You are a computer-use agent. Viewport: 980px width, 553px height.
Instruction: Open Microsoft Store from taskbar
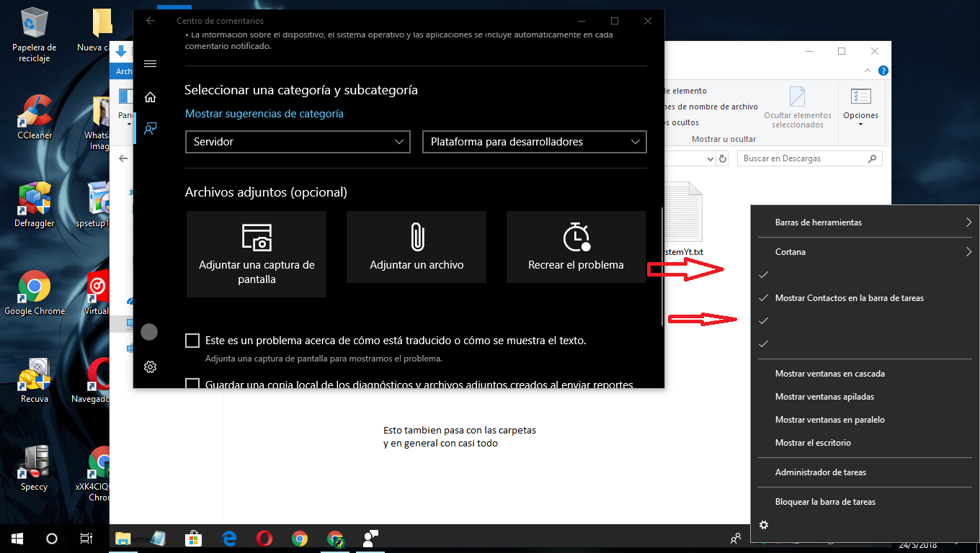click(x=193, y=538)
